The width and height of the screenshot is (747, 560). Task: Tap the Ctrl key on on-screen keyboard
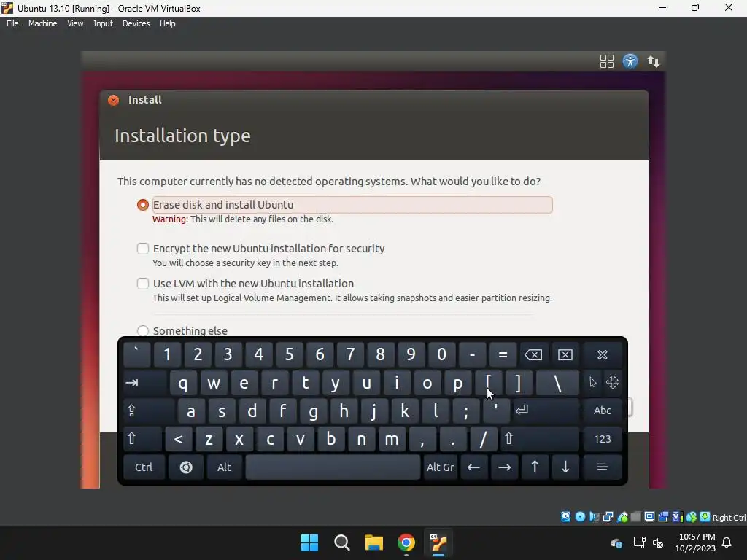(144, 467)
